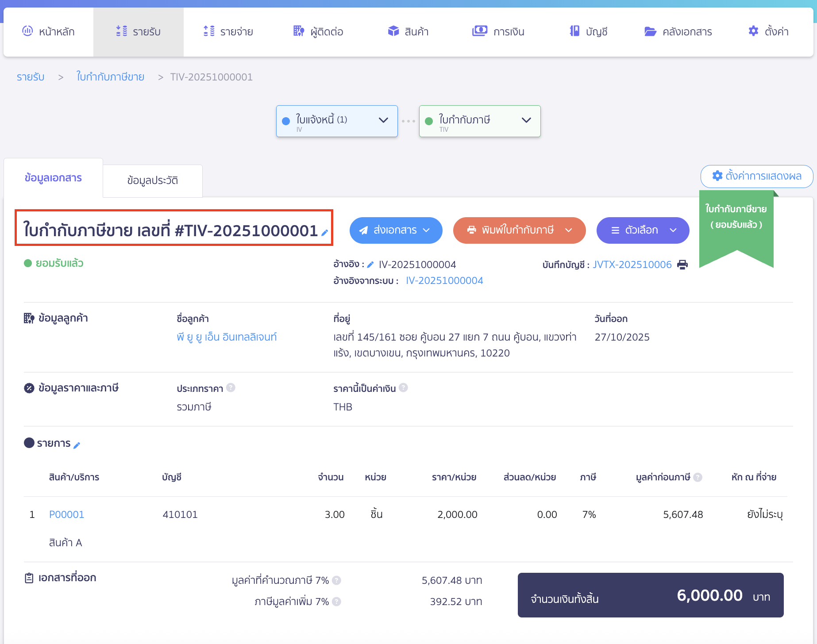Open help tooltip for ราคานี้เป็นค่าเงิน
This screenshot has width=817, height=644.
click(x=403, y=388)
